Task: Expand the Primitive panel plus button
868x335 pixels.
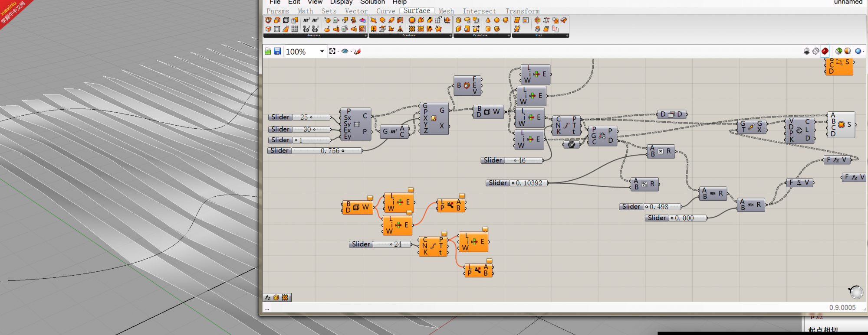Action: (508, 36)
